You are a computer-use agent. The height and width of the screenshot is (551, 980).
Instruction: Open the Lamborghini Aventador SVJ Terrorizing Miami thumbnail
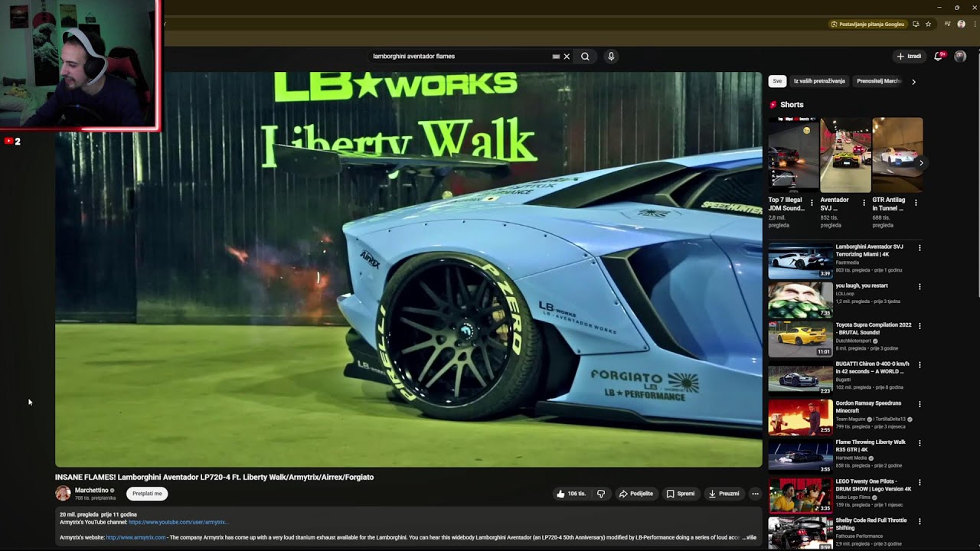[x=800, y=260]
